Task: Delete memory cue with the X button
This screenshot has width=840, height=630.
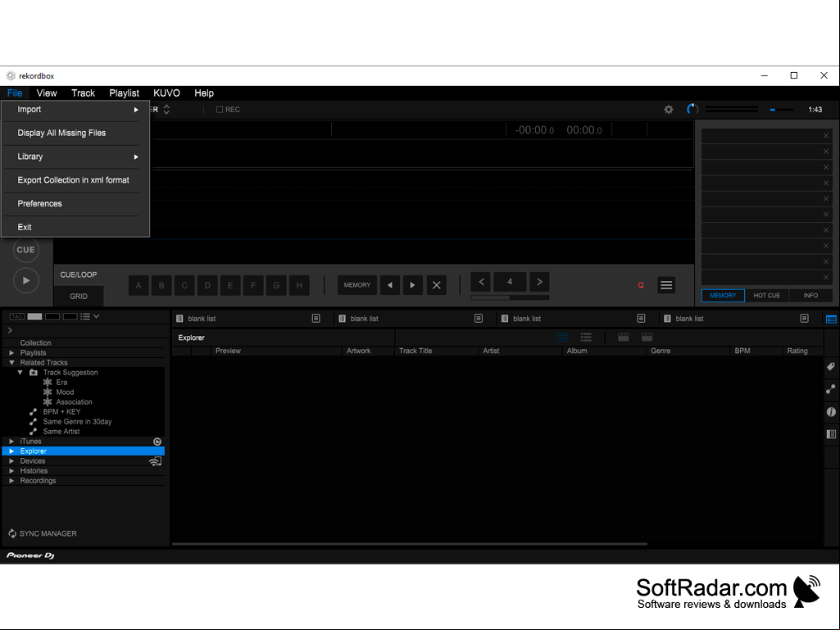Action: [437, 285]
